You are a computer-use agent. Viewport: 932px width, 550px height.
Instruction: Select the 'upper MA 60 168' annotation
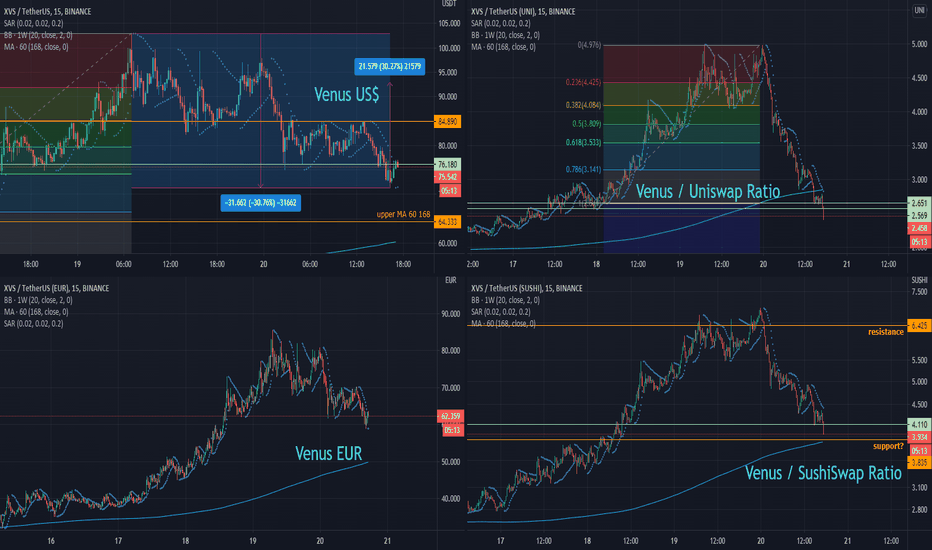pos(403,214)
